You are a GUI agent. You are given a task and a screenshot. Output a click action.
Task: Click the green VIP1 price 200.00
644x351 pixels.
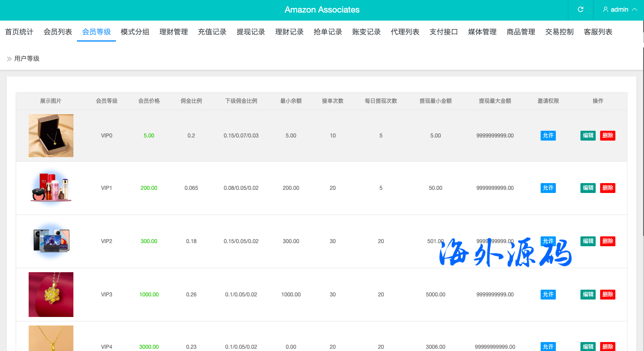coord(149,188)
